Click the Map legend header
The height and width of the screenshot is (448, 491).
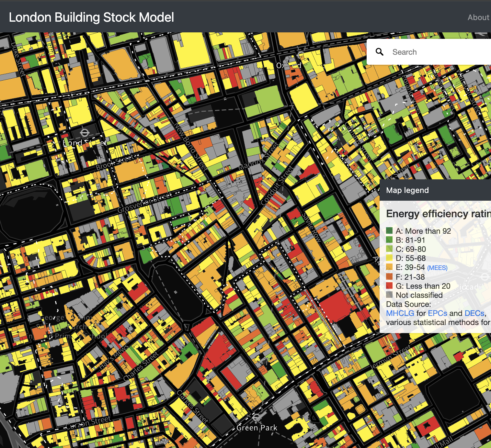435,190
